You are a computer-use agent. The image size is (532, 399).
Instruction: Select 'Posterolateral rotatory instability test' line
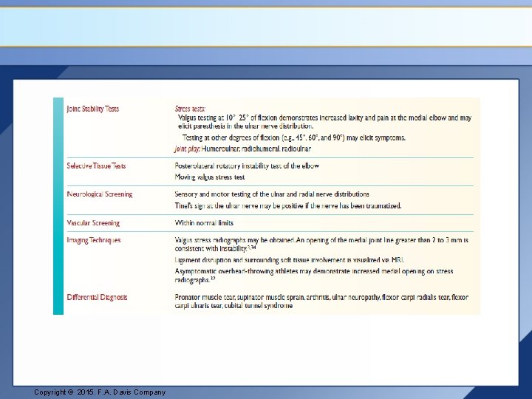[x=247, y=166]
